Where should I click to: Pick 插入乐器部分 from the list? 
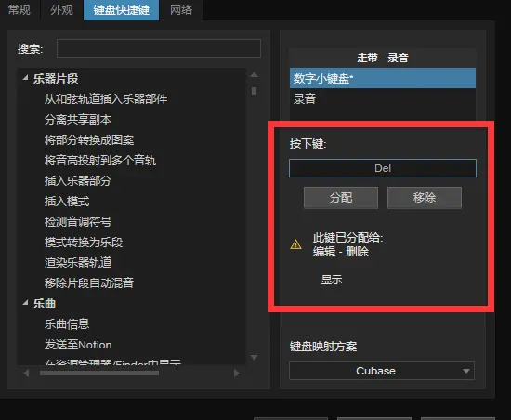tap(78, 181)
